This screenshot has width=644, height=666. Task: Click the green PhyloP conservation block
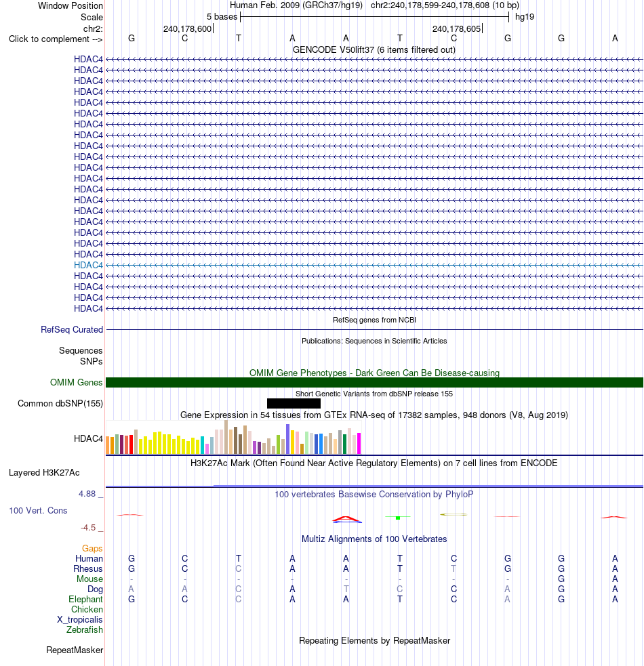pyautogui.click(x=398, y=518)
